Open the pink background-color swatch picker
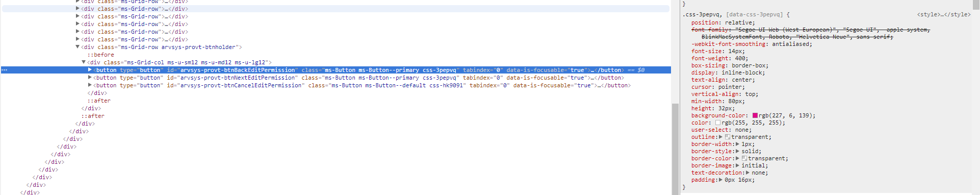This screenshot has height=195, width=980. coord(755,115)
